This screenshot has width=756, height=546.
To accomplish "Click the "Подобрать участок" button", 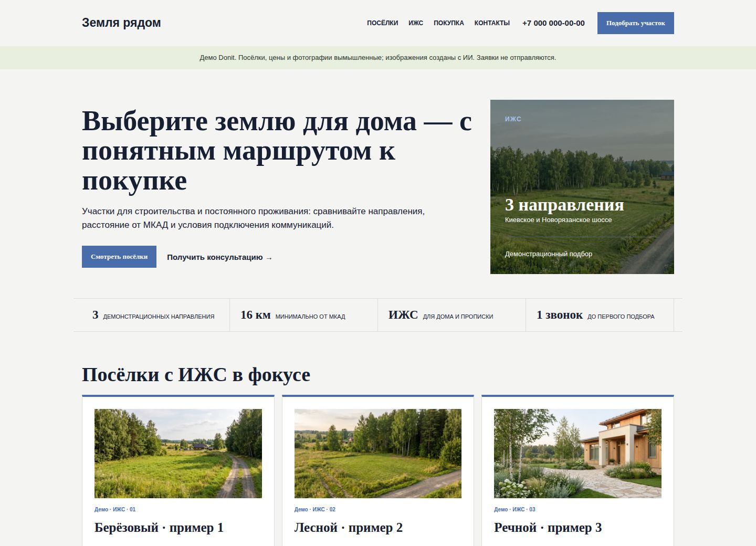I will click(636, 23).
